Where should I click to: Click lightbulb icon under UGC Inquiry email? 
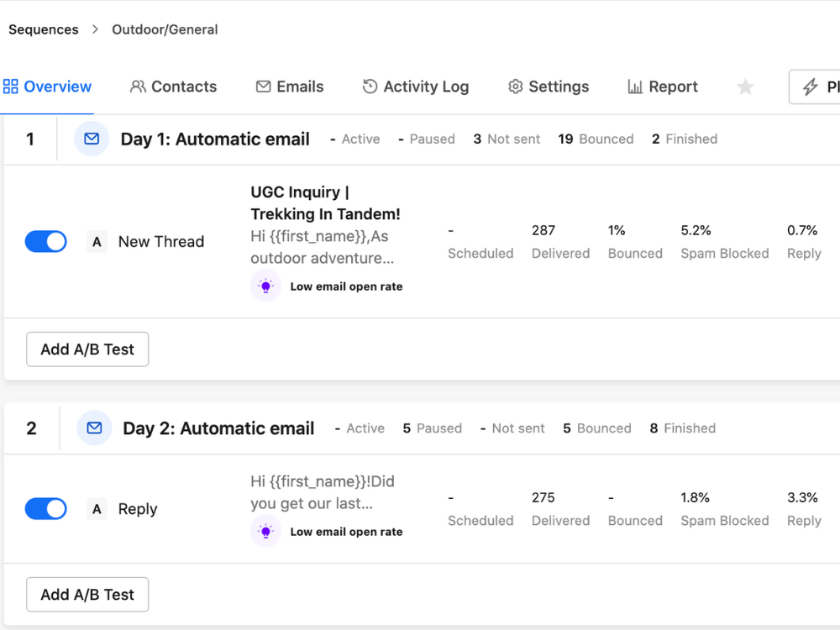pyautogui.click(x=265, y=286)
